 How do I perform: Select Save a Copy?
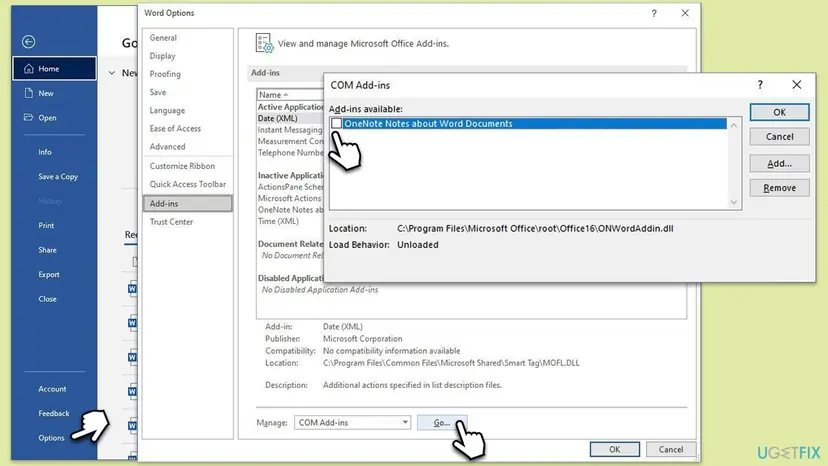pyautogui.click(x=58, y=176)
